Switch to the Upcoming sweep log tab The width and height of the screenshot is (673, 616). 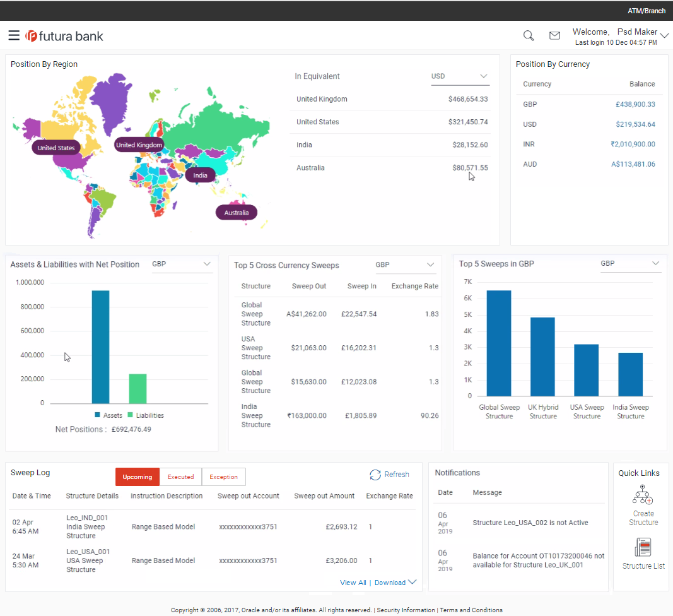pos(138,477)
